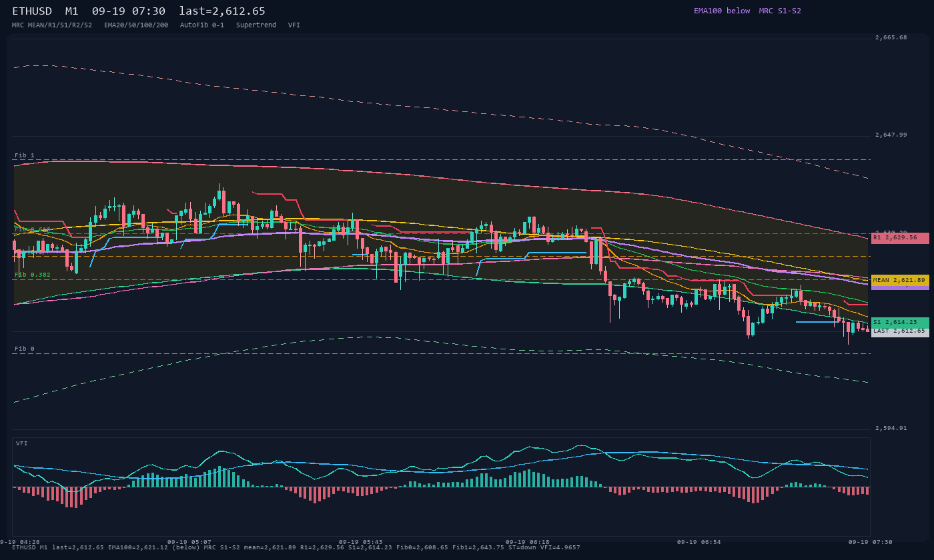This screenshot has height=560, width=934.
Task: Click the 2,647.99 price axis label
Action: point(891,135)
